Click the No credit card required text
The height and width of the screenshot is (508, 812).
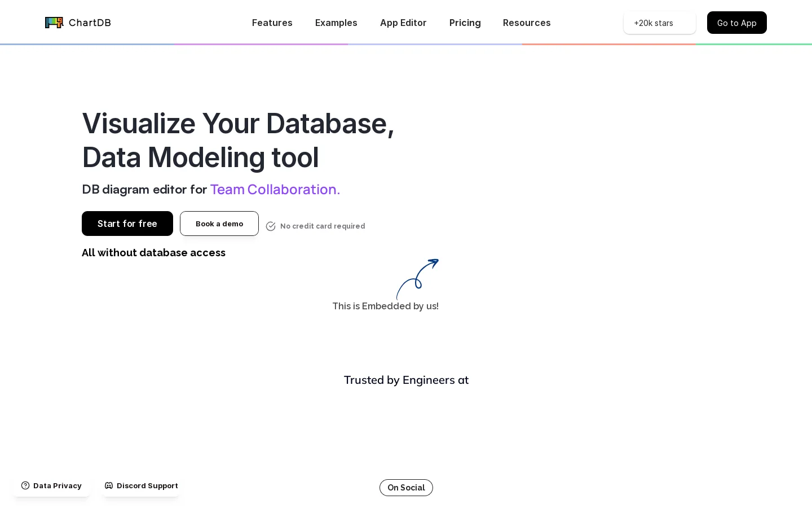click(x=323, y=226)
